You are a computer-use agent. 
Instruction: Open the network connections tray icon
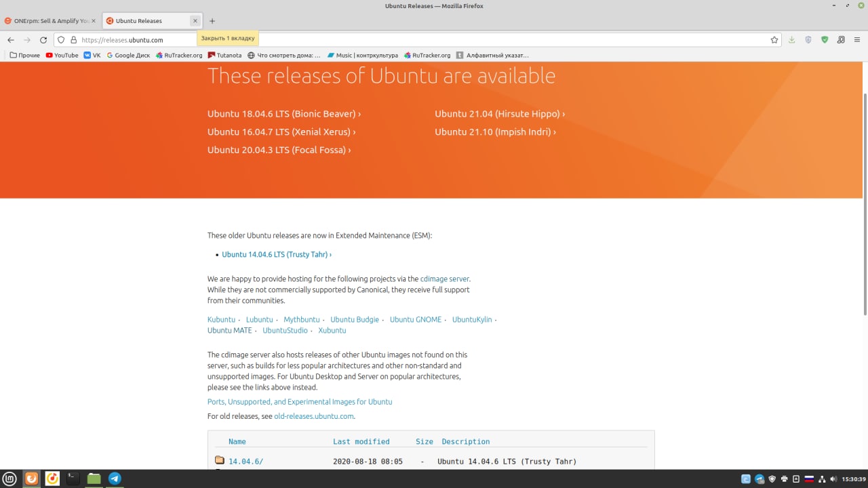(x=821, y=479)
